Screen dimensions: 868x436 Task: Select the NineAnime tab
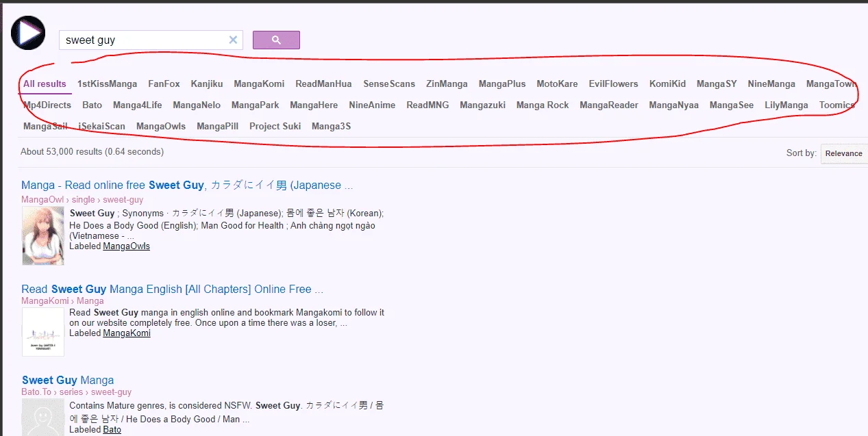click(x=372, y=105)
